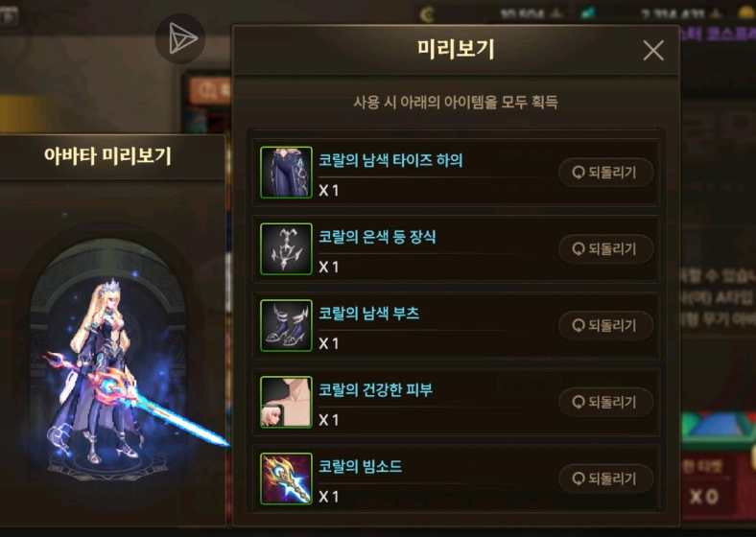
Task: Revert the 코랄의 남색 타이즈 하의 item
Action: (x=605, y=172)
